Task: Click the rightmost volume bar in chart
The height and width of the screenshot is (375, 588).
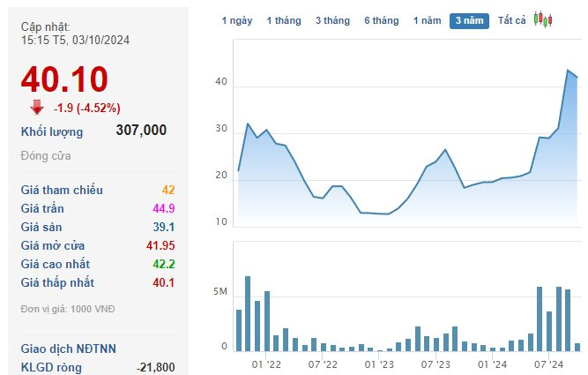Action: click(577, 347)
